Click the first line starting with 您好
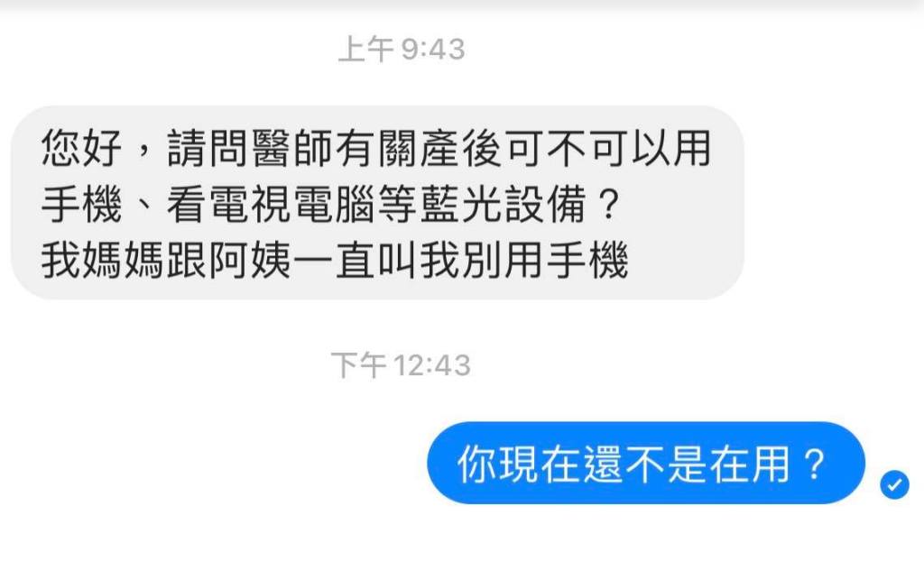The width and height of the screenshot is (924, 561). (376, 147)
